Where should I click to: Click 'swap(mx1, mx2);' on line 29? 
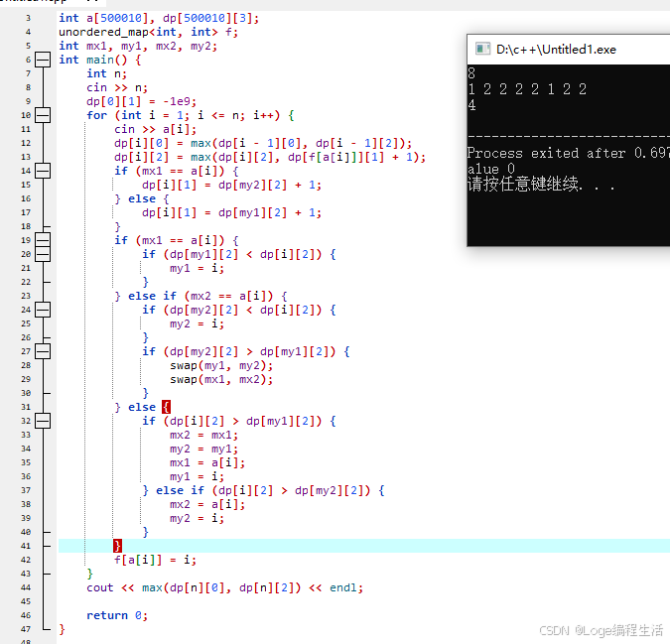tap(221, 379)
